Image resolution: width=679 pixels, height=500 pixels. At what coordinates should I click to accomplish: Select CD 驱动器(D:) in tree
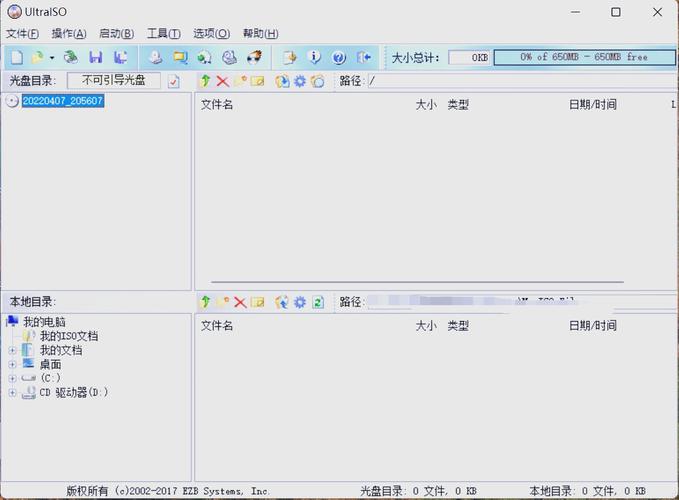pos(74,392)
